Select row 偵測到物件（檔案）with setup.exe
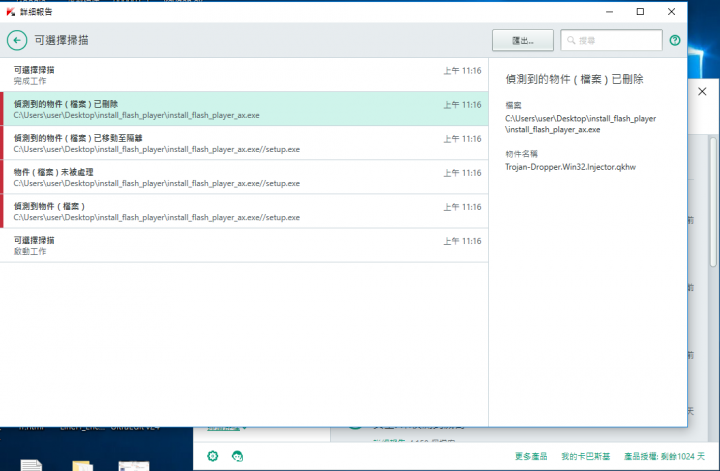The height and width of the screenshot is (471, 720). tap(244, 211)
